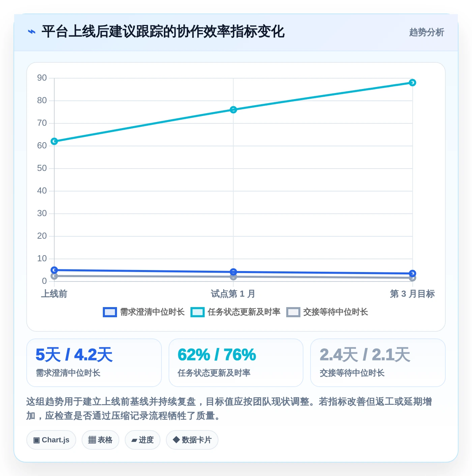This screenshot has width=472, height=476.
Task: Click 需求澄清中位时长 legend label
Action: pyautogui.click(x=152, y=312)
